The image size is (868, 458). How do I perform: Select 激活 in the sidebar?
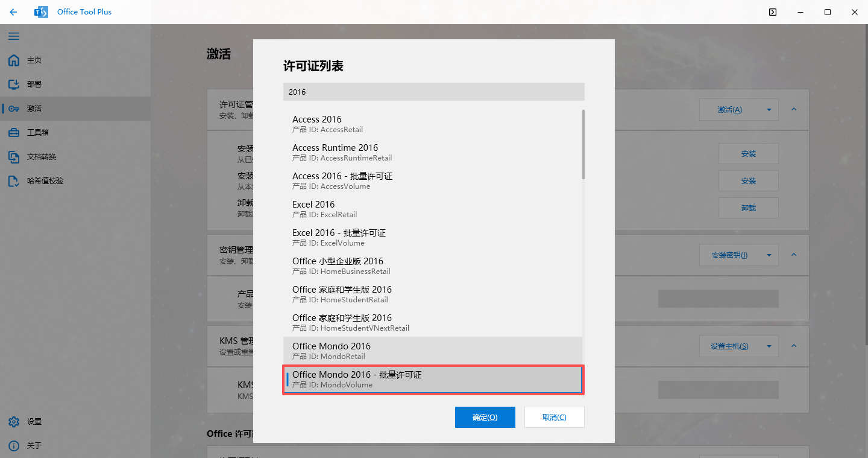(x=75, y=109)
